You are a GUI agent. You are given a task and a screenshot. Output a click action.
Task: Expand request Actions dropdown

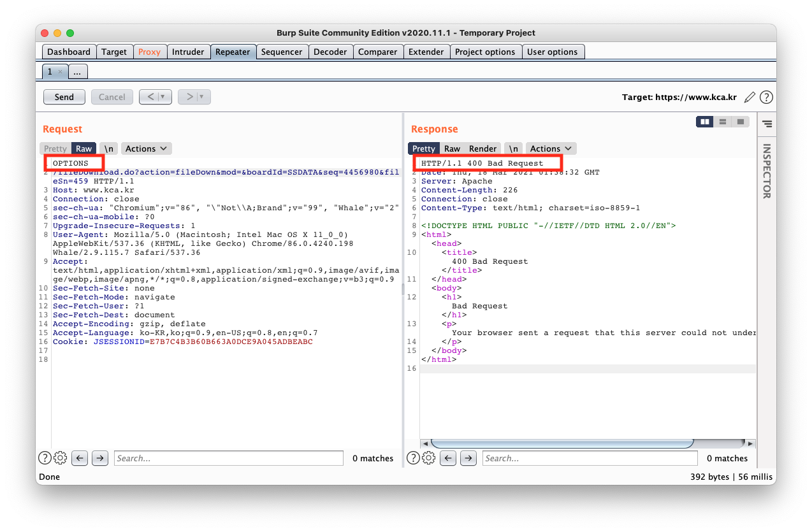coord(146,148)
